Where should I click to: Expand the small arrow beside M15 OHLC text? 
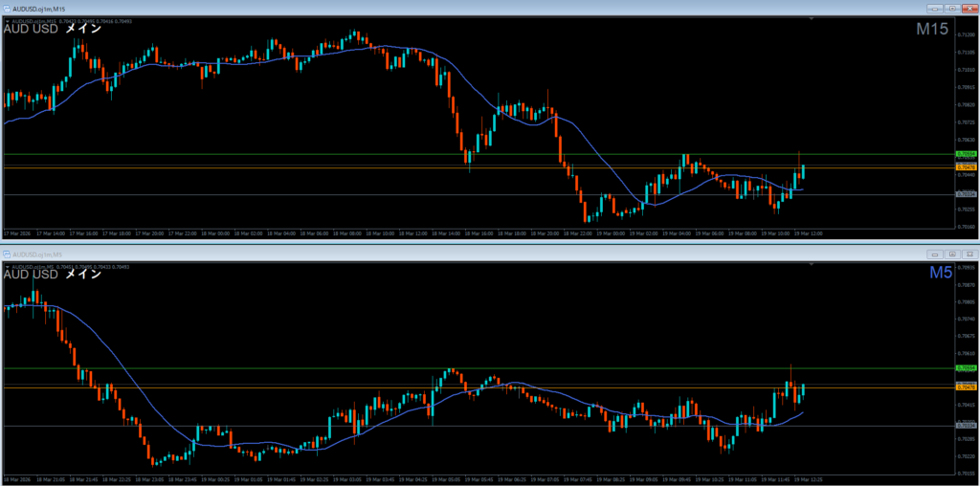pos(6,20)
